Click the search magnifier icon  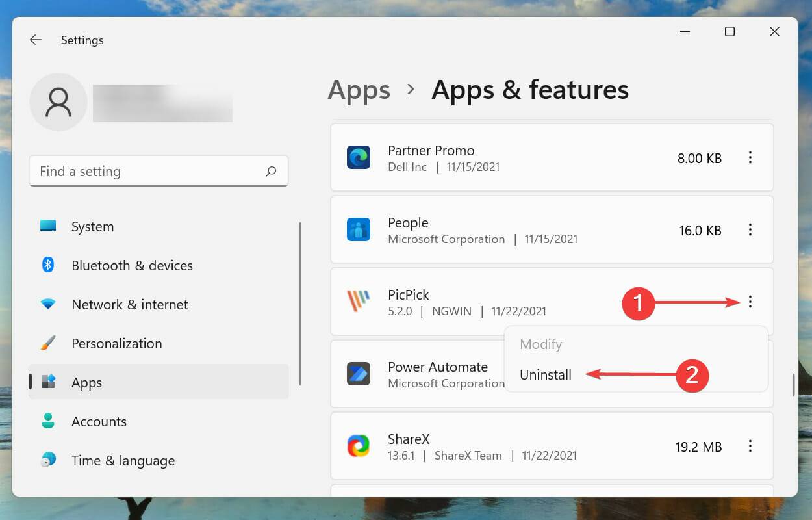271,172
